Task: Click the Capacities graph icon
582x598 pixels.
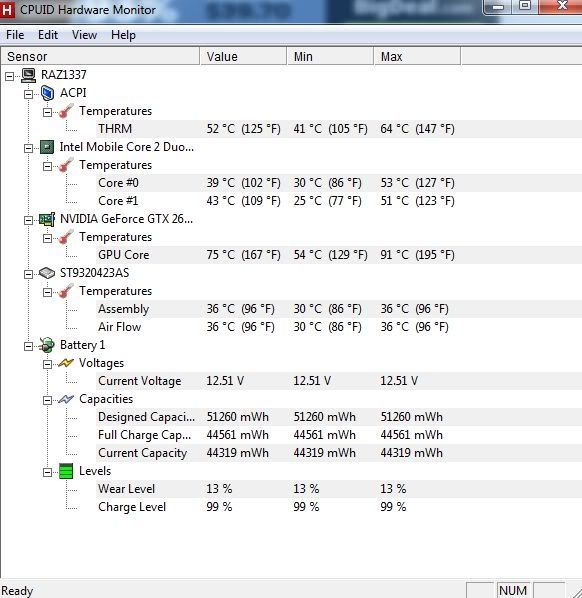Action: click(x=66, y=399)
